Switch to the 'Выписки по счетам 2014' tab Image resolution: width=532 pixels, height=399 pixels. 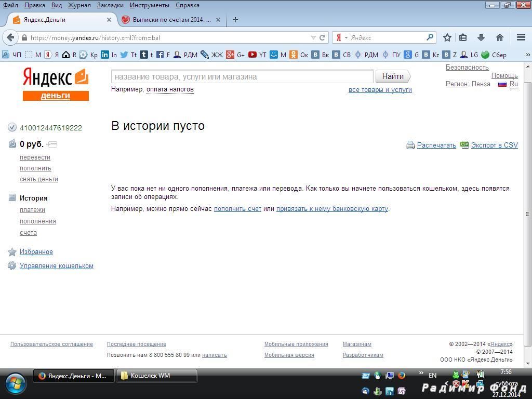171,20
